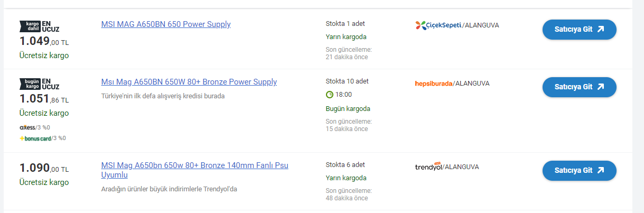The image size is (644, 213).
Task: Click the trendyol store logo
Action: pos(428,166)
